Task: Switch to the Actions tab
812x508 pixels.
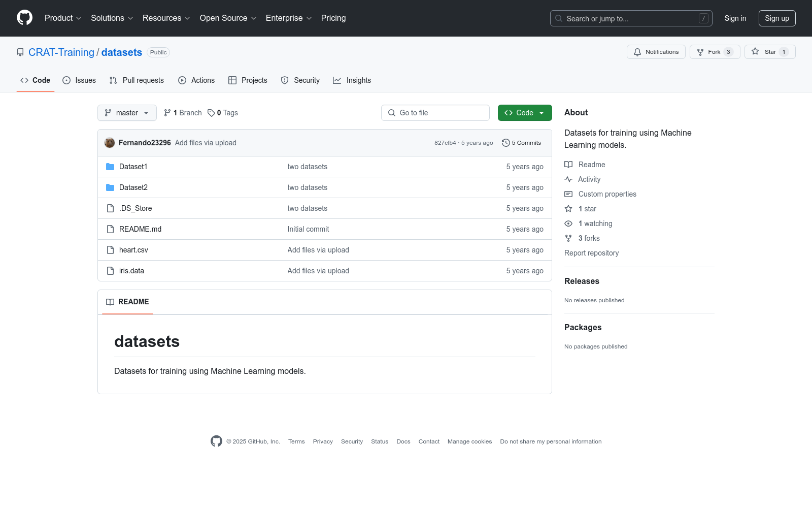Action: 196,80
